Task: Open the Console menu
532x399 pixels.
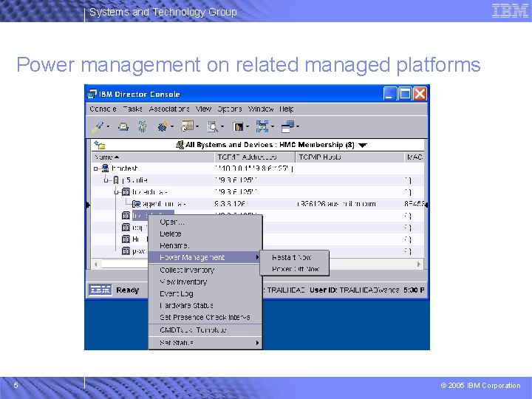Action: tap(103, 109)
